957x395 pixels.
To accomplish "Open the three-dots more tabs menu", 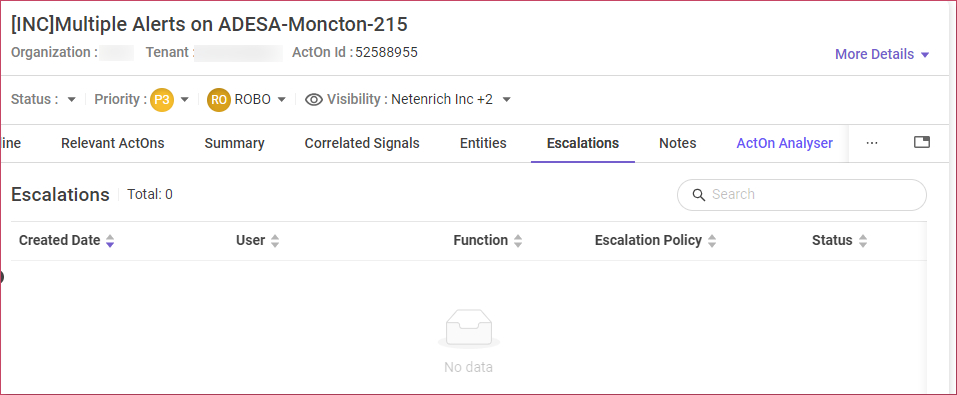I will pyautogui.click(x=872, y=143).
